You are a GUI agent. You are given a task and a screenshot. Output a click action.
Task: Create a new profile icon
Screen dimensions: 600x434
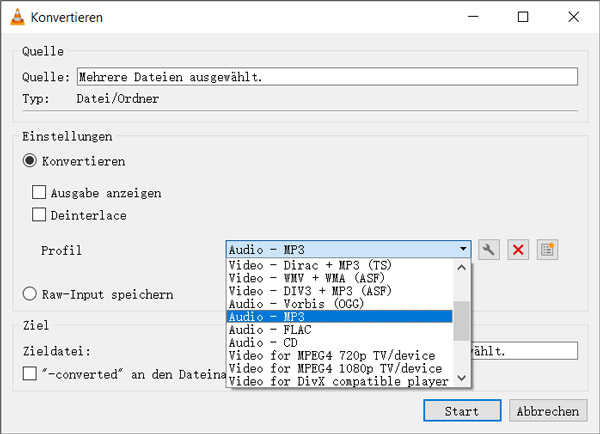547,250
